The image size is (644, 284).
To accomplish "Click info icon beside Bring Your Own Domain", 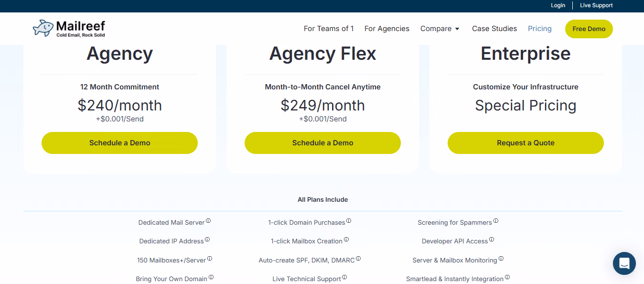I will pyautogui.click(x=211, y=277).
